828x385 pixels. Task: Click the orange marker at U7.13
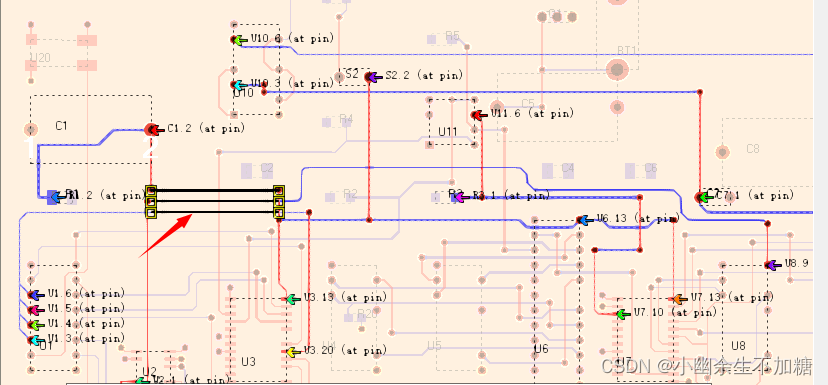point(680,299)
